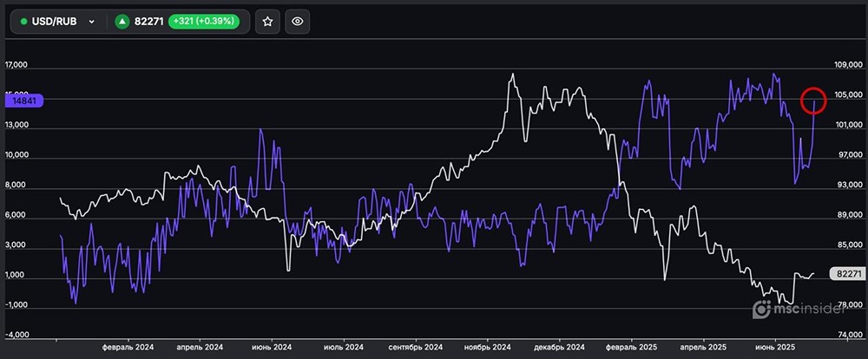Screen dimensions: 868x359
Task: Click the green status dot beside USD/RUB
Action: click(23, 22)
